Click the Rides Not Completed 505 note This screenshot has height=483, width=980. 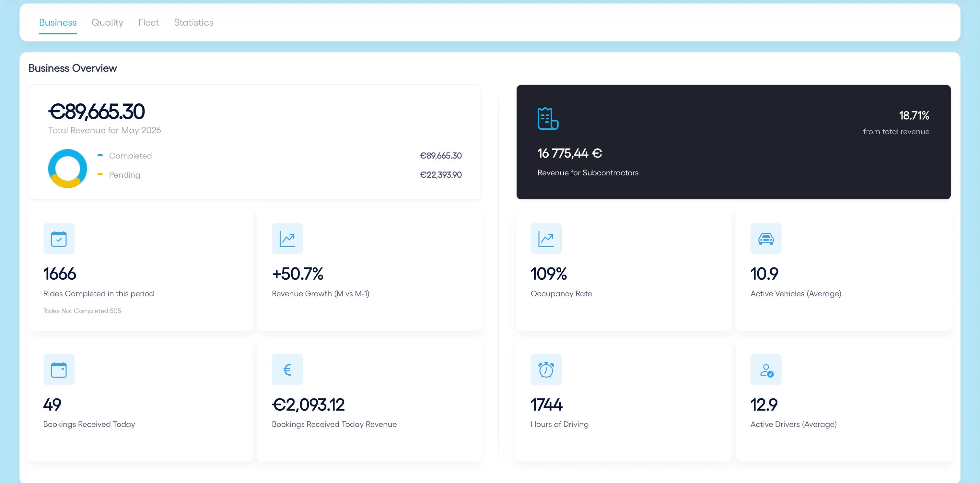tap(82, 311)
